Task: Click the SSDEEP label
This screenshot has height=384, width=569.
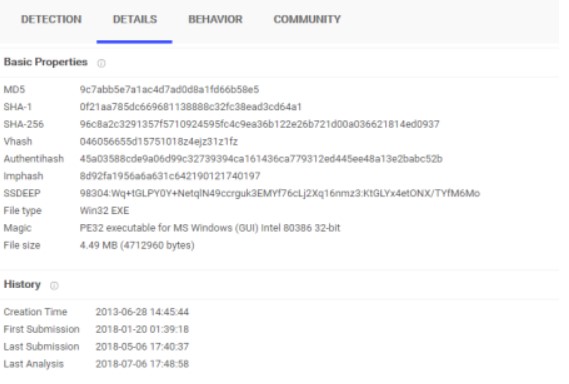Action: click(x=22, y=193)
